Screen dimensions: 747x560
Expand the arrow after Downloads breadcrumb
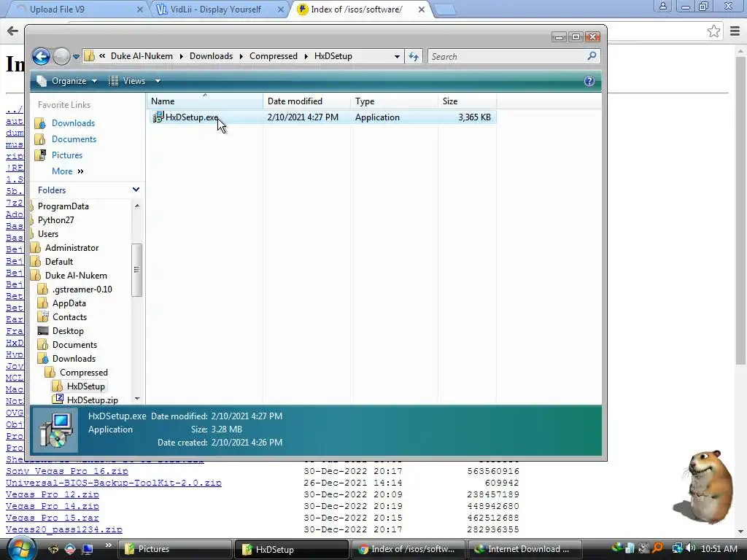(241, 57)
